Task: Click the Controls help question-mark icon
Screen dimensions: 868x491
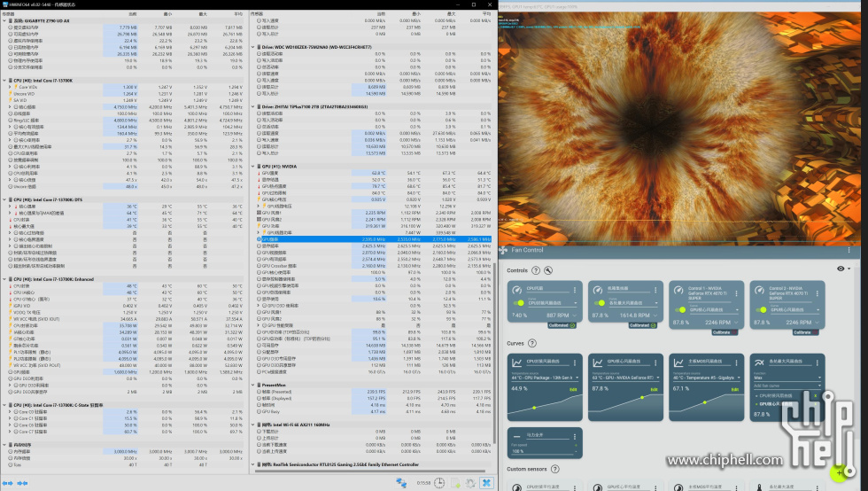Action: tap(535, 270)
